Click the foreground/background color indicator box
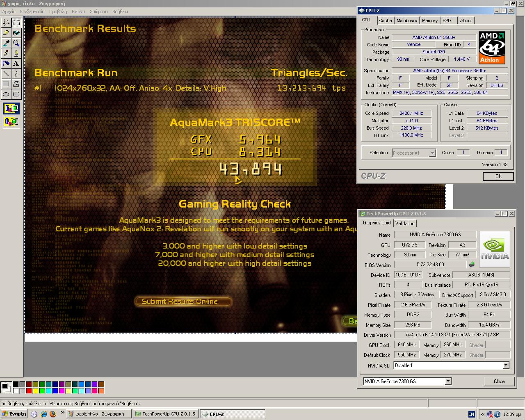Screen dimensions: 525x420 tap(6, 387)
